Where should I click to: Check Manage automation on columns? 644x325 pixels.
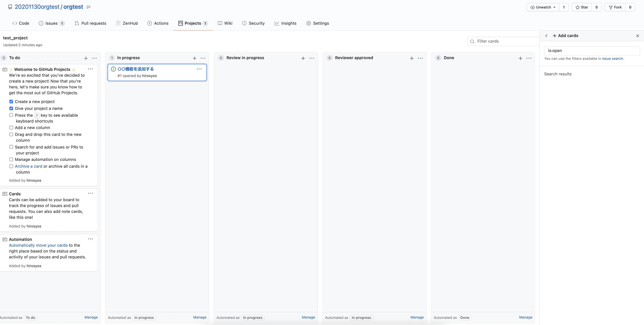pyautogui.click(x=11, y=160)
